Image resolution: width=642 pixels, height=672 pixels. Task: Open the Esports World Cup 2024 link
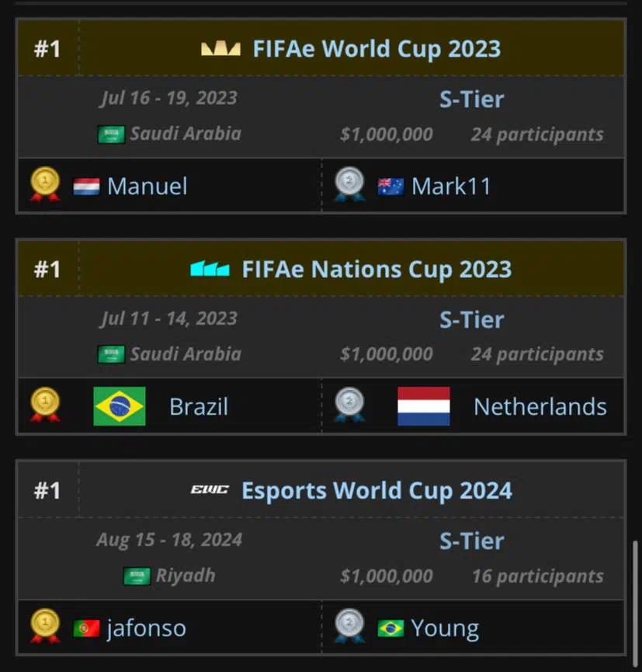coord(377,490)
